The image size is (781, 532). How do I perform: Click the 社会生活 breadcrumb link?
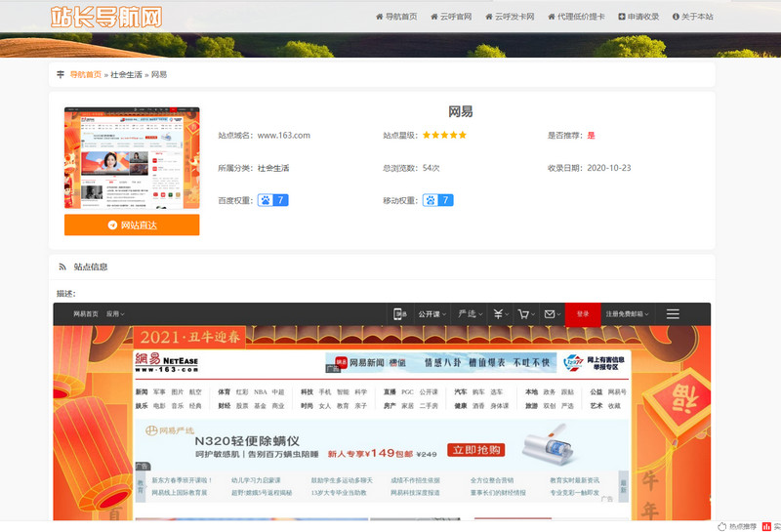point(126,74)
